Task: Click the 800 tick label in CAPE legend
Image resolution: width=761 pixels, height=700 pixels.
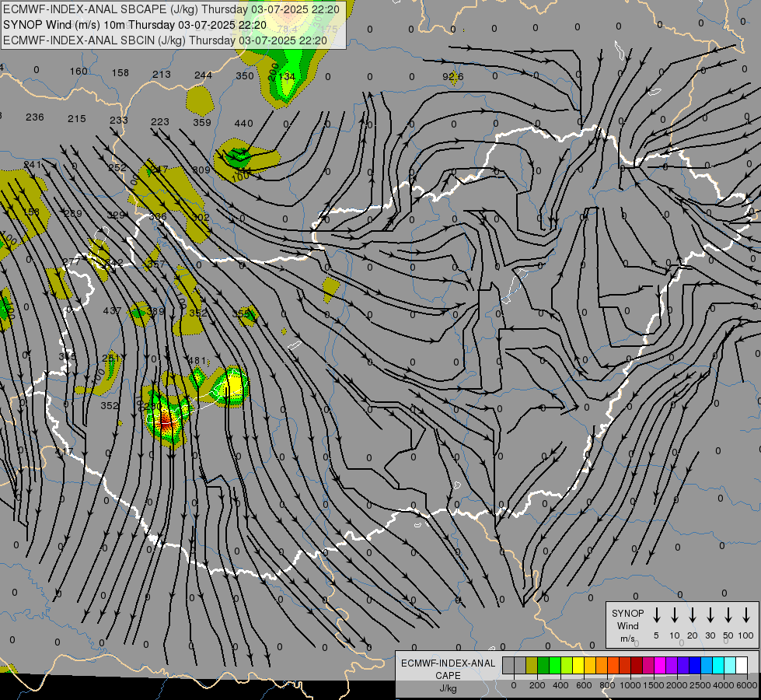Action: click(607, 685)
